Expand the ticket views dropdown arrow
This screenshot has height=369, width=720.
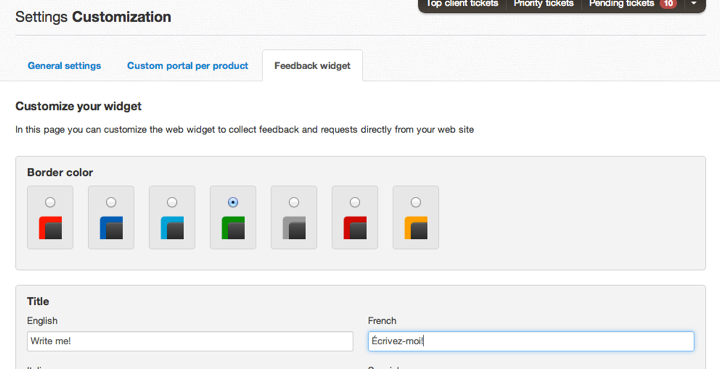point(694,3)
